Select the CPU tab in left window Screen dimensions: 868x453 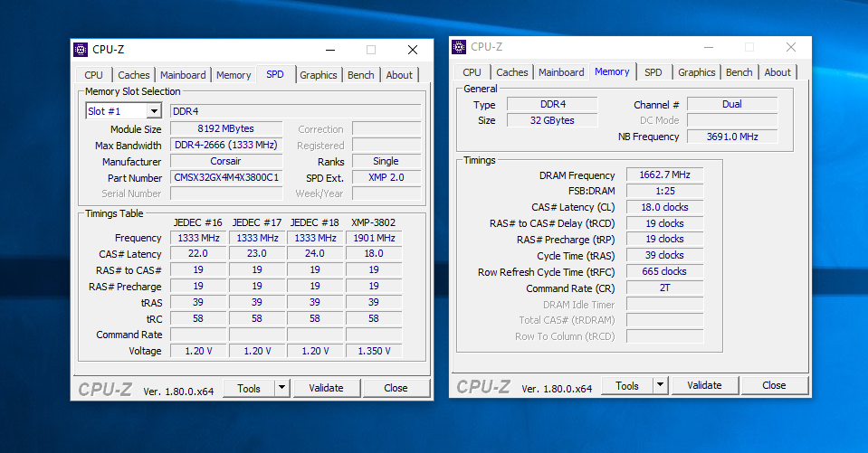click(94, 75)
